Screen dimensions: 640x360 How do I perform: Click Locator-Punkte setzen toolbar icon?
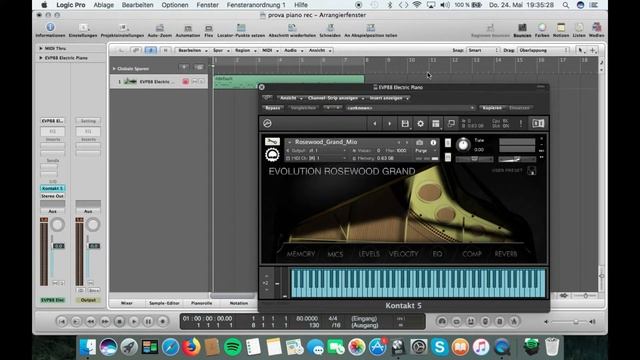(x=241, y=27)
